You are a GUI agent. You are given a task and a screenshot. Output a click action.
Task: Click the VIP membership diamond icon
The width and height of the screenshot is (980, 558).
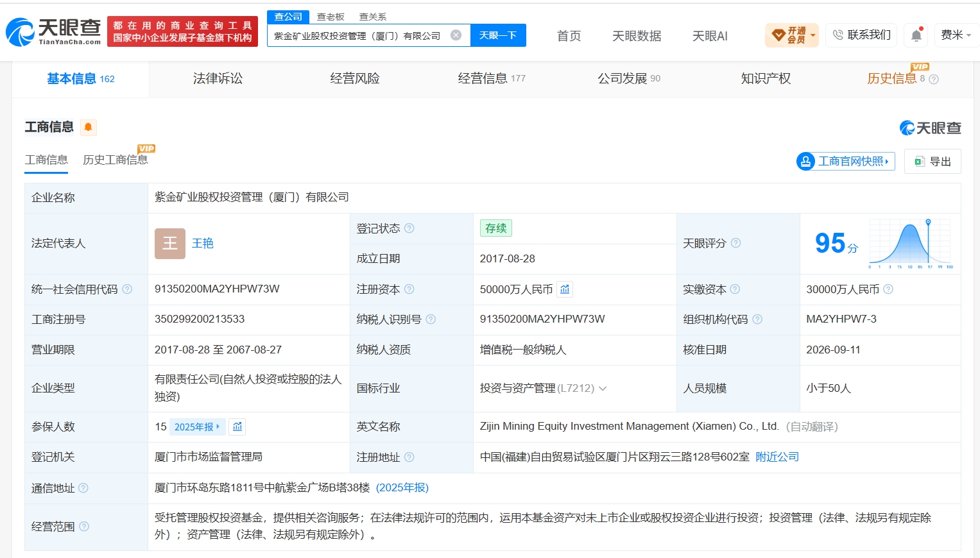[x=778, y=35]
